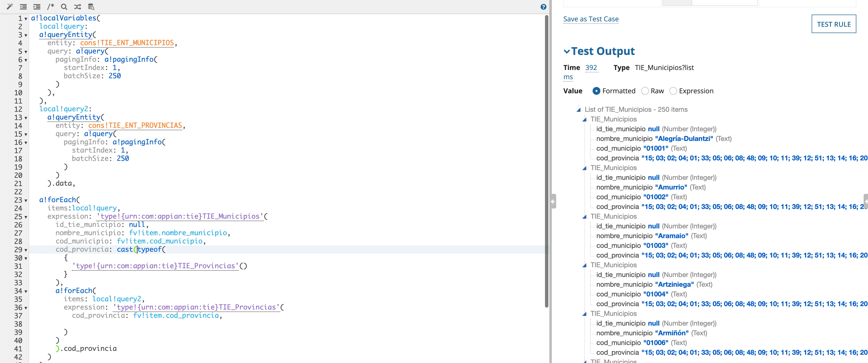Click the cons!TIE_ENT_PROVINCIAS constant reference
Viewport: 868px width, 363px height.
[x=135, y=125]
